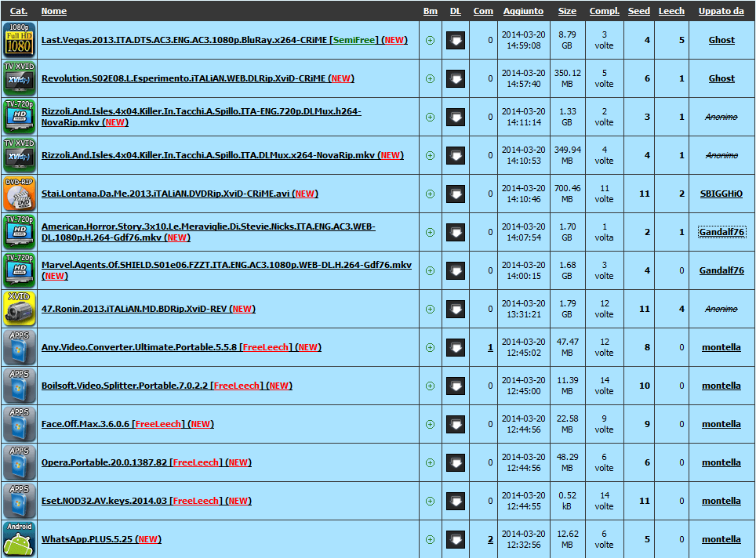Download Face.Off.Max.3.6.0.6 via its DL icon
The width and height of the screenshot is (756, 558).
point(455,424)
